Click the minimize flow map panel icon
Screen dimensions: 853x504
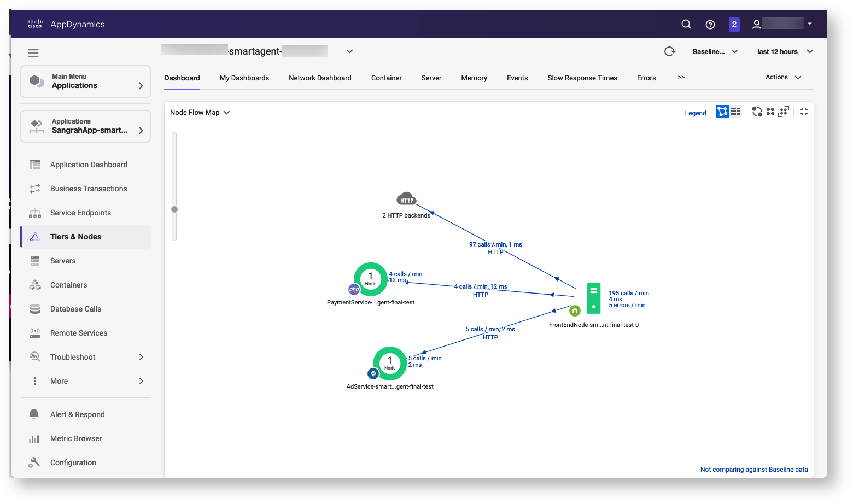(804, 112)
